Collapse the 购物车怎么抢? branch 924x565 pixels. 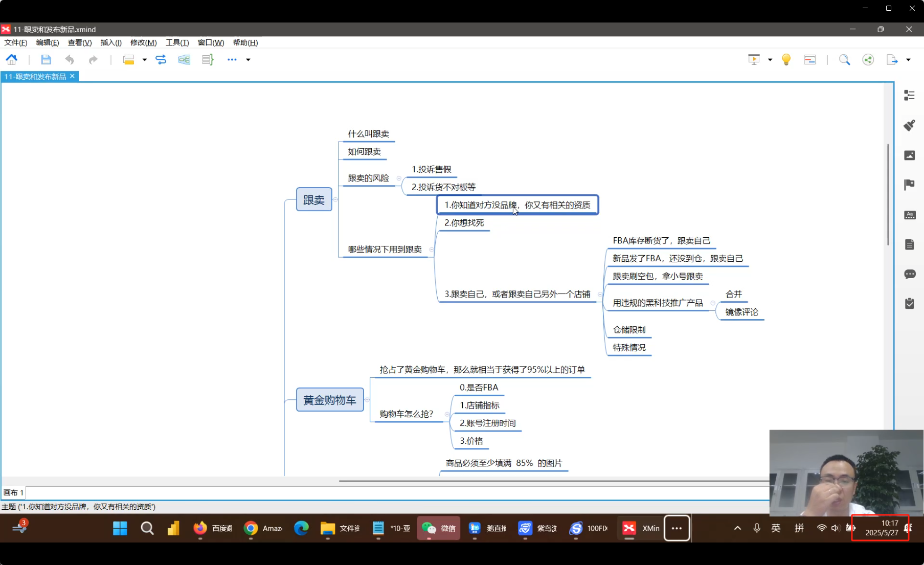point(447,414)
